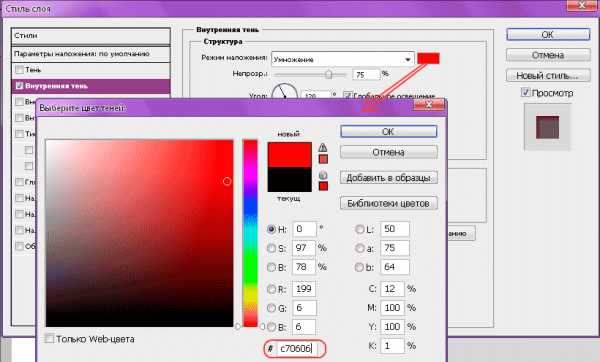The height and width of the screenshot is (362, 600).
Task: Select the S saturation radio button
Action: [271, 248]
